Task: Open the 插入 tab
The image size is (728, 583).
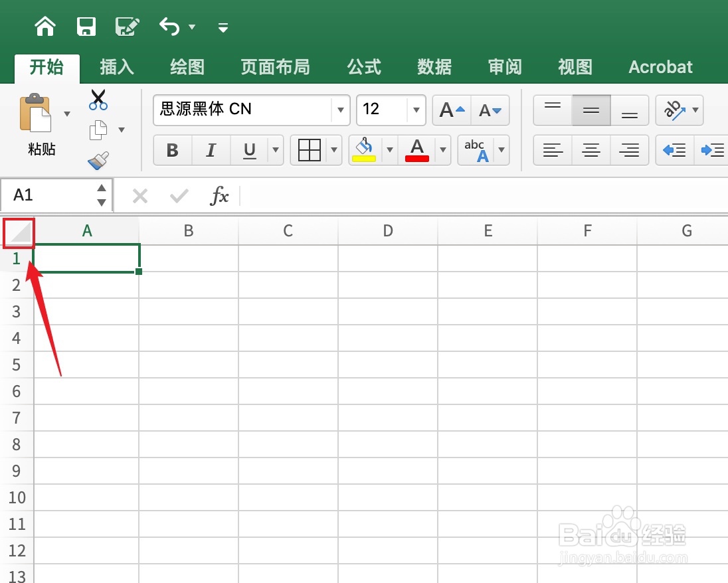Action: [117, 67]
